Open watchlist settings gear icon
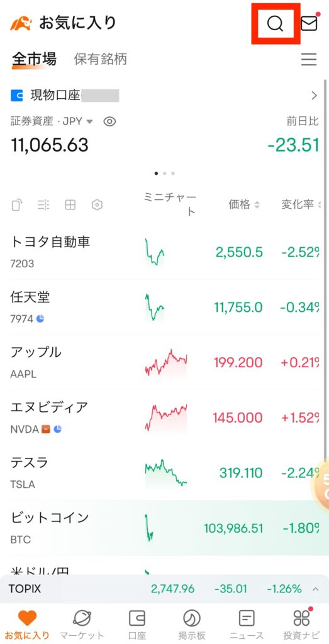This screenshot has height=644, width=329. pyautogui.click(x=97, y=204)
